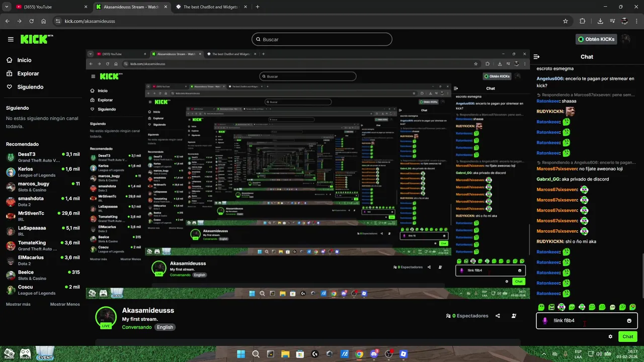Open the Chrome extensions puzzle icon

583,21
